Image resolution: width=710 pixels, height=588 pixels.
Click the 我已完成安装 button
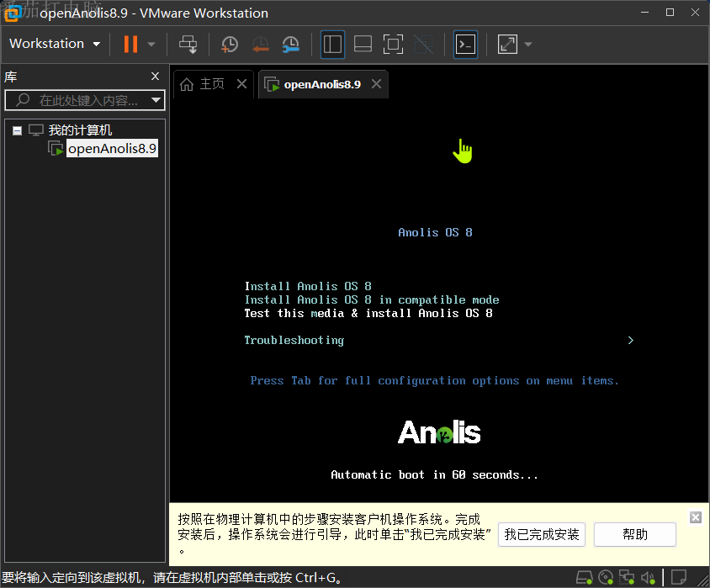pos(542,535)
